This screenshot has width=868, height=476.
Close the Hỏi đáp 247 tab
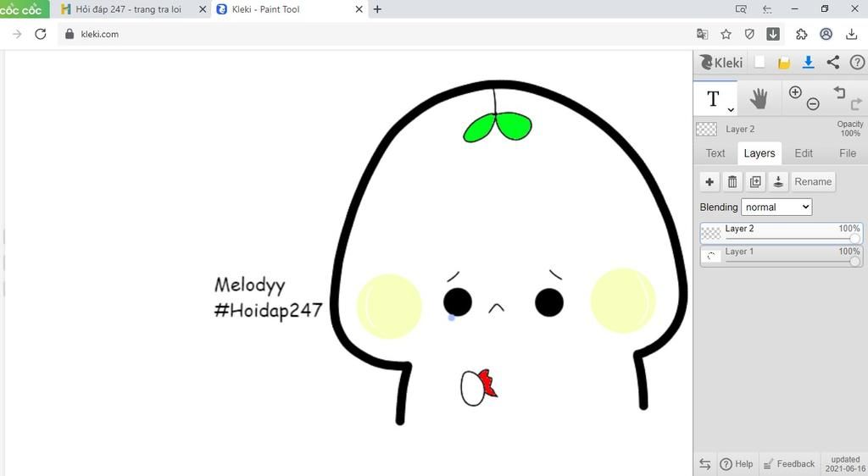(x=202, y=9)
